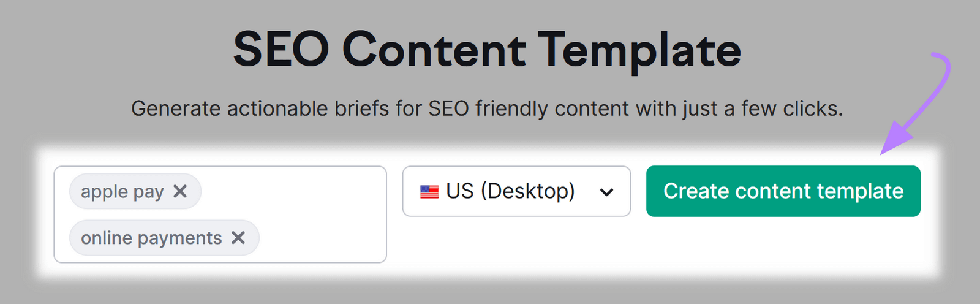
Task: Select the apple pay keyword chip label
Action: [x=122, y=192]
